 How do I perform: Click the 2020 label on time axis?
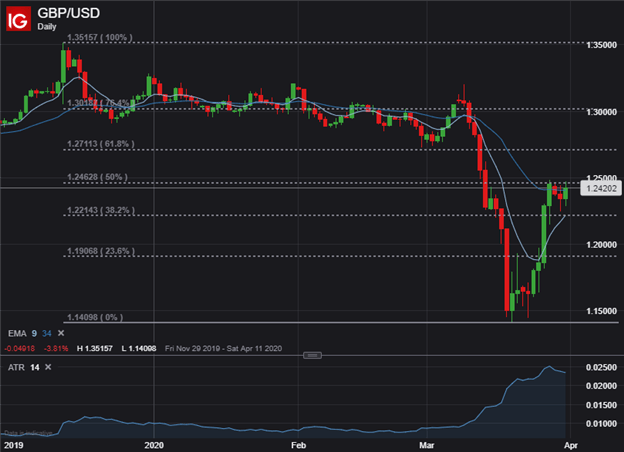pyautogui.click(x=154, y=445)
